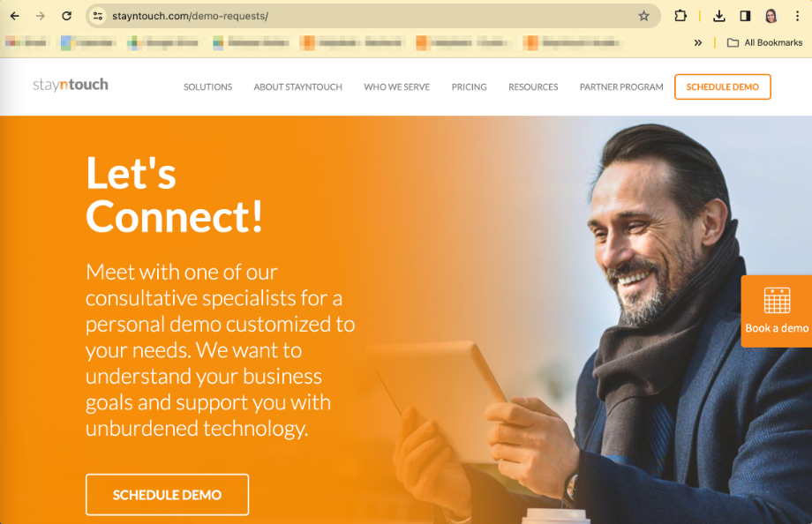
Task: Open the All Bookmarks folder
Action: pyautogui.click(x=765, y=42)
